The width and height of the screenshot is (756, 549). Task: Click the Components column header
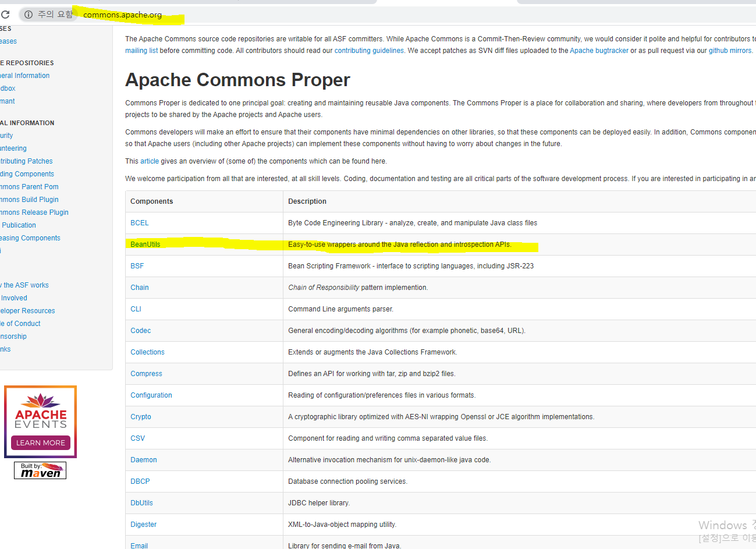point(152,201)
